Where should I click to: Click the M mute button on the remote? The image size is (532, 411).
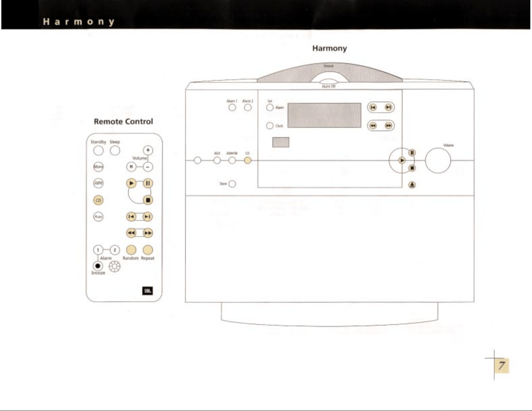131,167
